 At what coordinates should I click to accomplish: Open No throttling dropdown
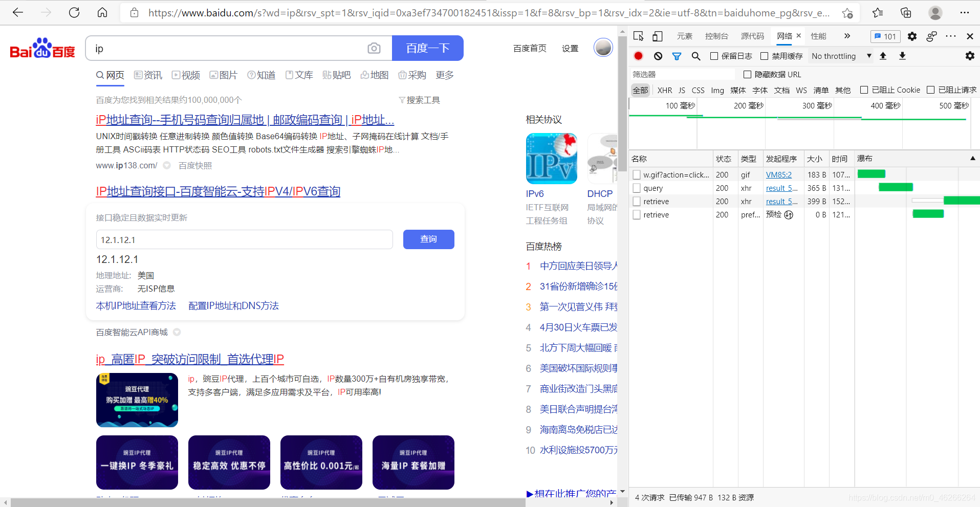(x=841, y=56)
